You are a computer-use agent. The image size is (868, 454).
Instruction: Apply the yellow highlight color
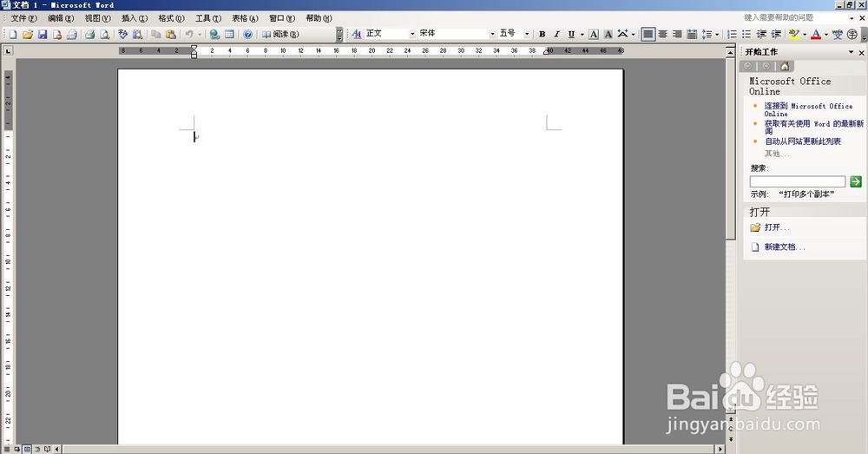click(794, 35)
